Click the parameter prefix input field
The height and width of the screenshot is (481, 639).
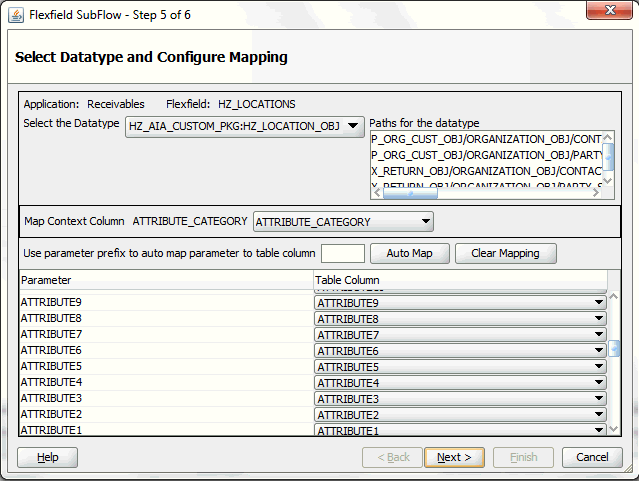(x=342, y=254)
